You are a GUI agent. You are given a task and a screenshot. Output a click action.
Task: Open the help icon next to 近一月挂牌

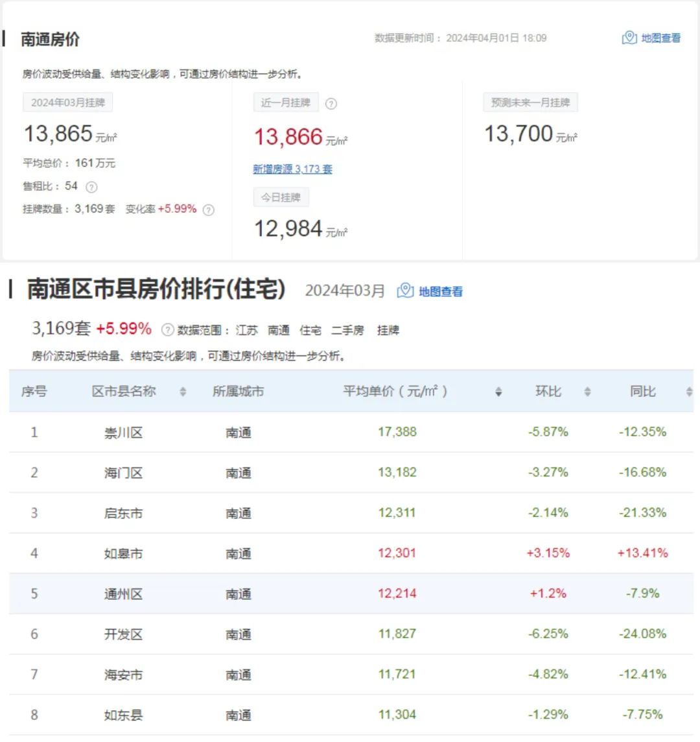coord(331,103)
